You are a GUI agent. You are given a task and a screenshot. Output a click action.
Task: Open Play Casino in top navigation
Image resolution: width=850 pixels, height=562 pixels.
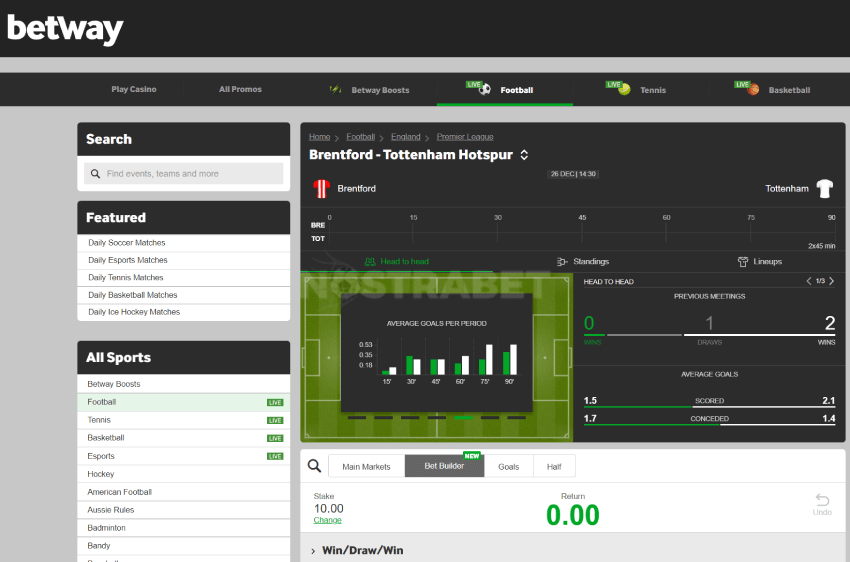click(x=134, y=89)
